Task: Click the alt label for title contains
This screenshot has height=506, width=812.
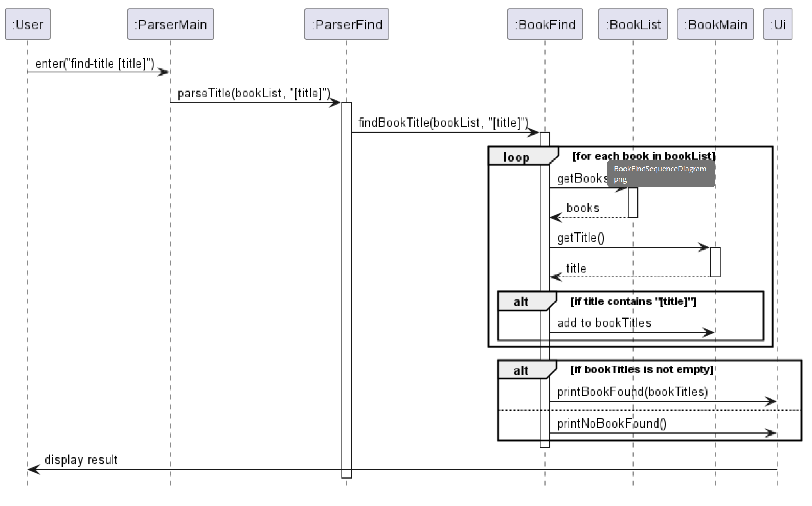Action: coord(520,302)
